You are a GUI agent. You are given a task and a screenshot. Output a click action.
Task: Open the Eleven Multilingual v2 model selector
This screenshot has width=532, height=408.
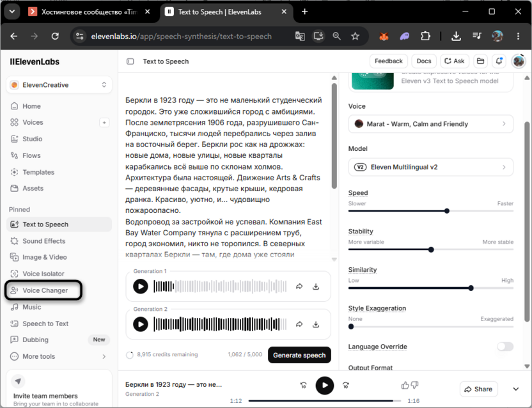[x=430, y=167]
